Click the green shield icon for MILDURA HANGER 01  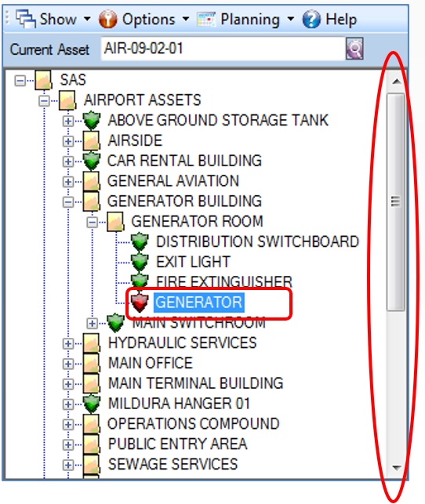pyautogui.click(x=92, y=404)
